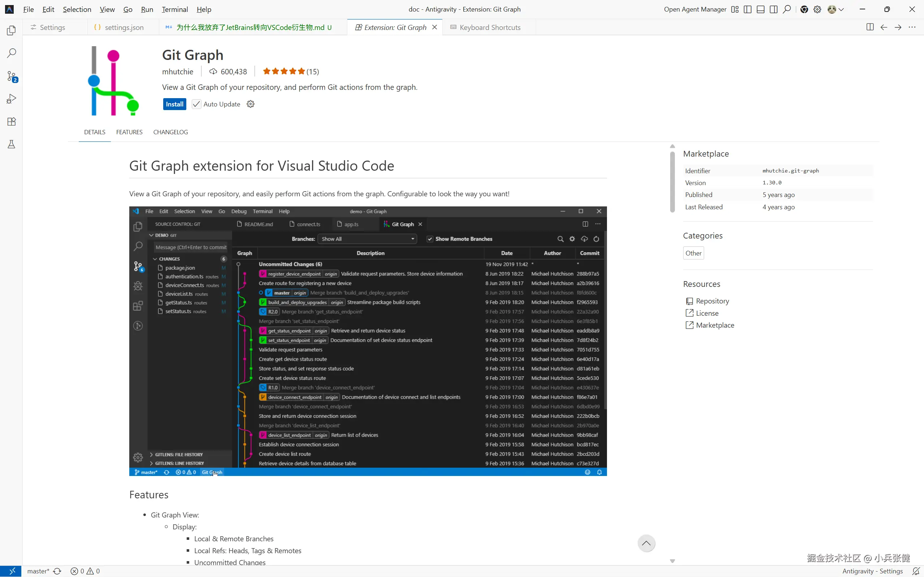This screenshot has height=577, width=924.
Task: Toggle the primary side bar layout icon
Action: [747, 9]
